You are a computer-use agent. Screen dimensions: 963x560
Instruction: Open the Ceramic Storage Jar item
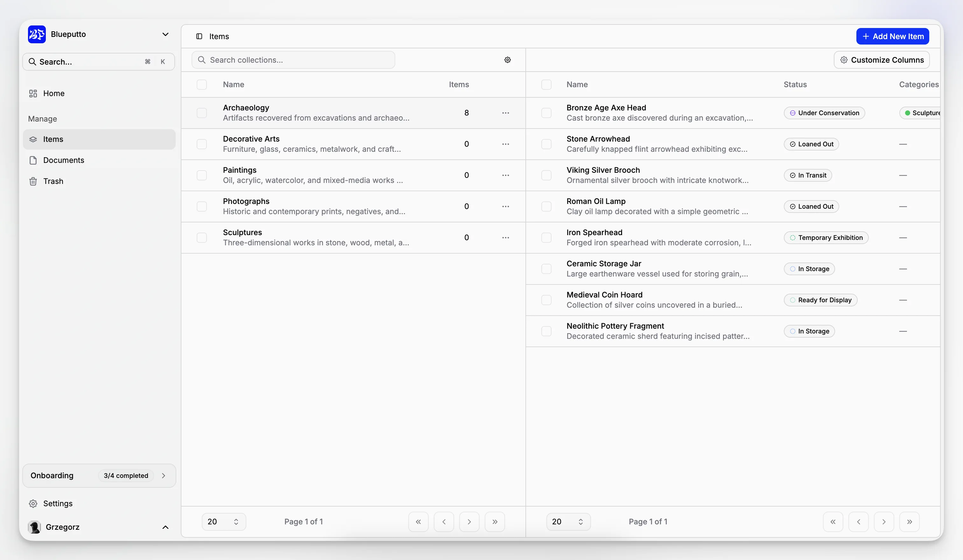603,263
